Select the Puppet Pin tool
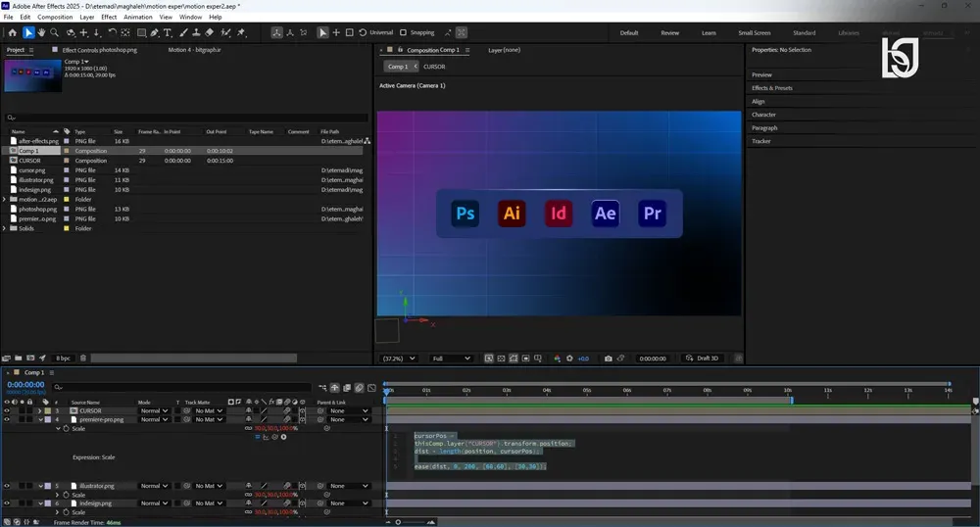Image resolution: width=980 pixels, height=527 pixels. [x=241, y=32]
